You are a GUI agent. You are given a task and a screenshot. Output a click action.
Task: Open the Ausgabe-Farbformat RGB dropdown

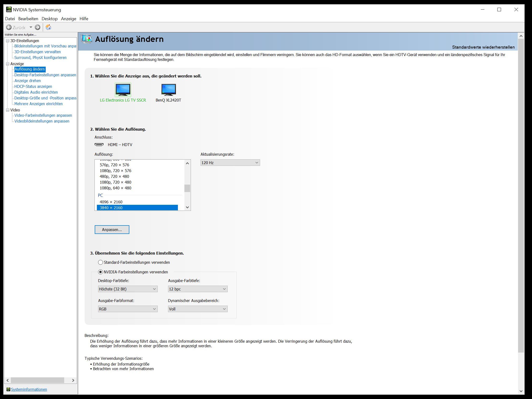pos(127,309)
